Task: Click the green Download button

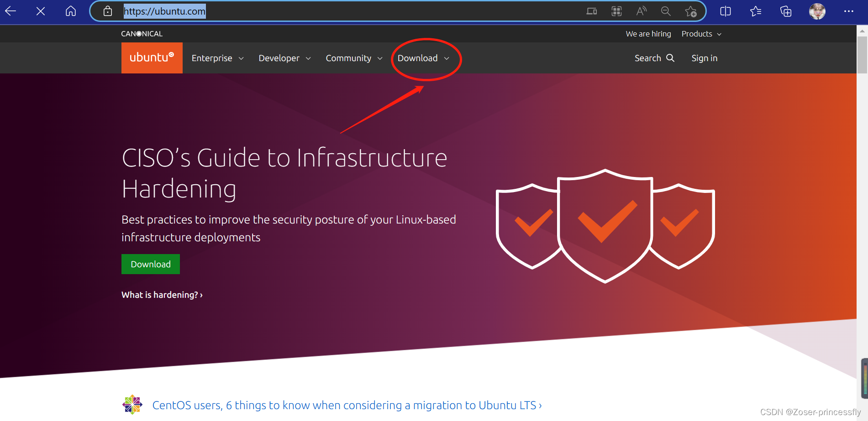Action: pyautogui.click(x=151, y=264)
